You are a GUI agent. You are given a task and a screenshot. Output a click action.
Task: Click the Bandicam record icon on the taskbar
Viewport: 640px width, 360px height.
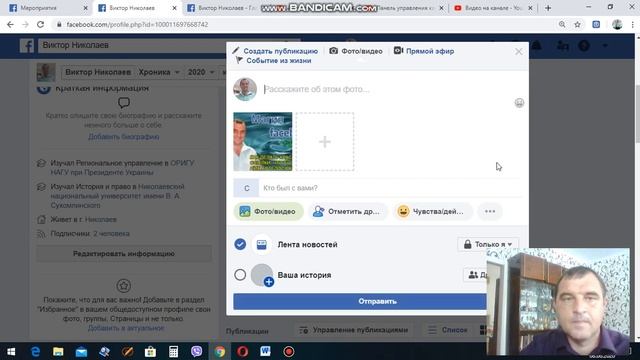pyautogui.click(x=289, y=351)
